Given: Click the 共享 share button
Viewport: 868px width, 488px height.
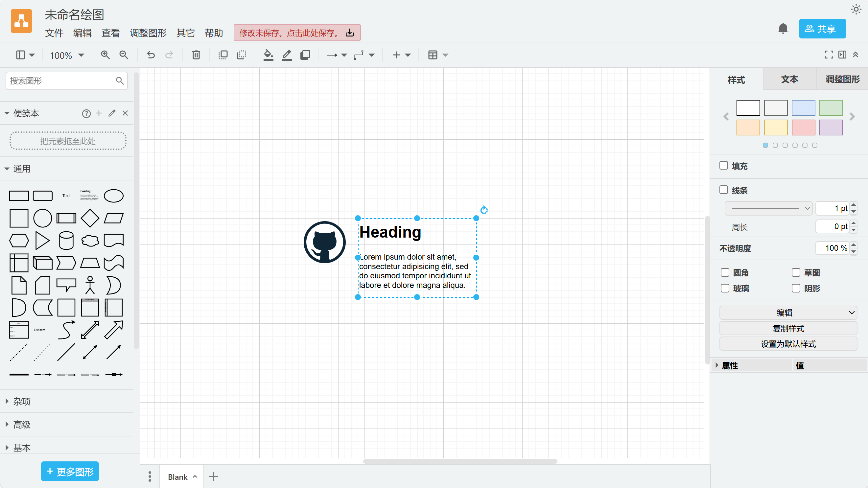Looking at the screenshot, I should tap(822, 29).
